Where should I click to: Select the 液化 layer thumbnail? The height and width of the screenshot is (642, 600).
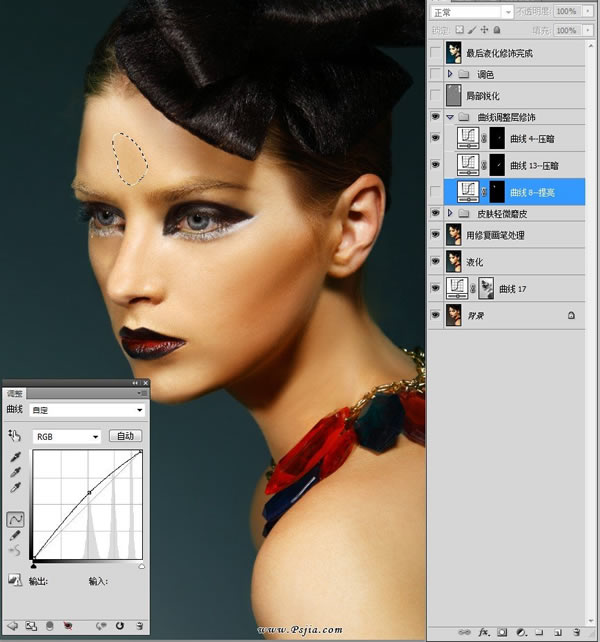[x=453, y=262]
